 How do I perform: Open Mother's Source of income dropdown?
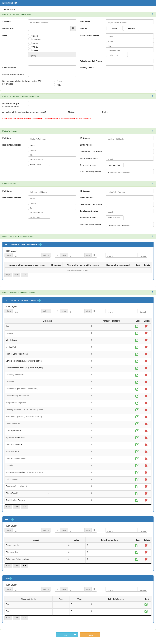click(x=115, y=165)
